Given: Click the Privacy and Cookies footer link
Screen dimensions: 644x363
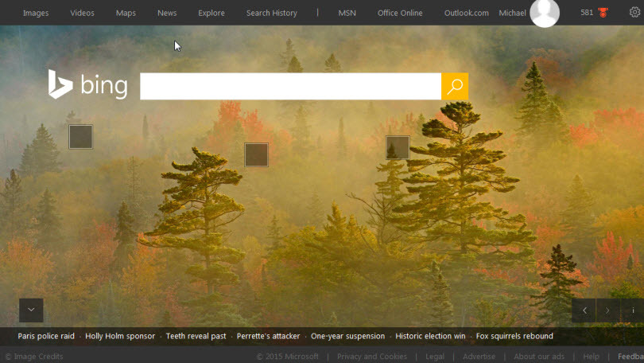Looking at the screenshot, I should tap(372, 357).
